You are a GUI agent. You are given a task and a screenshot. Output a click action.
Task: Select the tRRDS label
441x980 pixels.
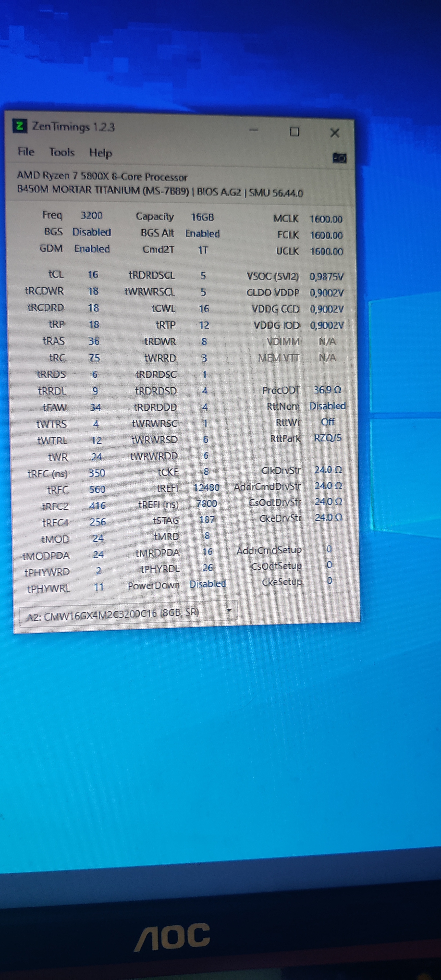coord(51,374)
